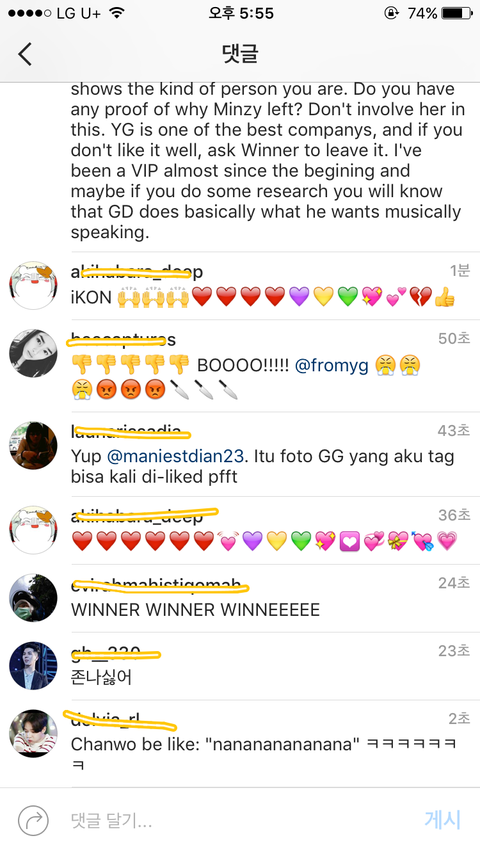Open avatar beside WINNER WINNER WINNEEEEE comment
Screen dimensions: 480x854
(33, 597)
